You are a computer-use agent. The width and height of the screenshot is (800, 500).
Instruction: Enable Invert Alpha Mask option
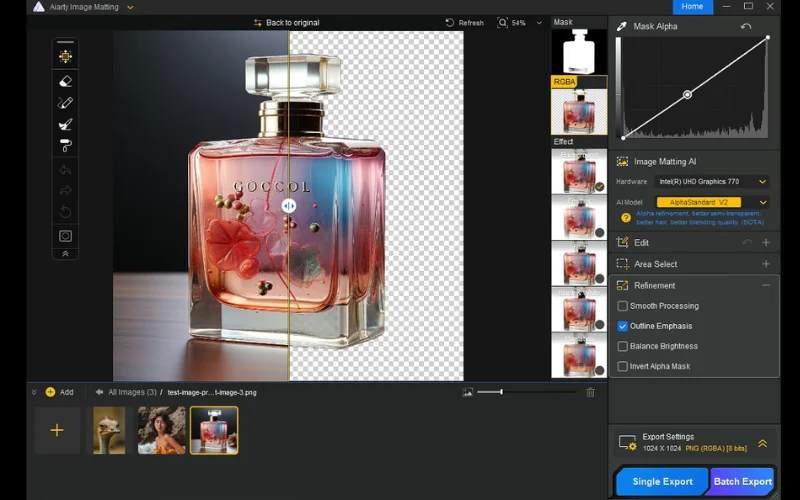623,366
